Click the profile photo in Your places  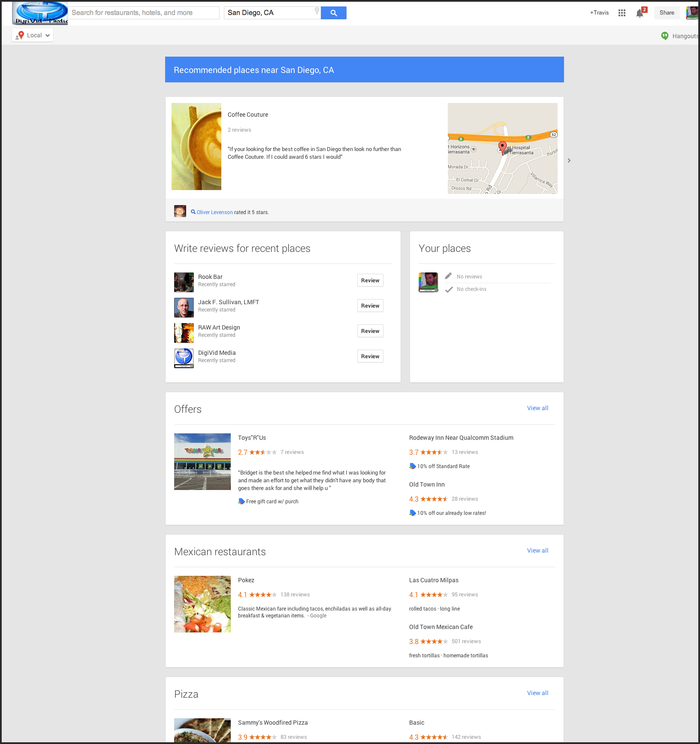[x=428, y=282]
